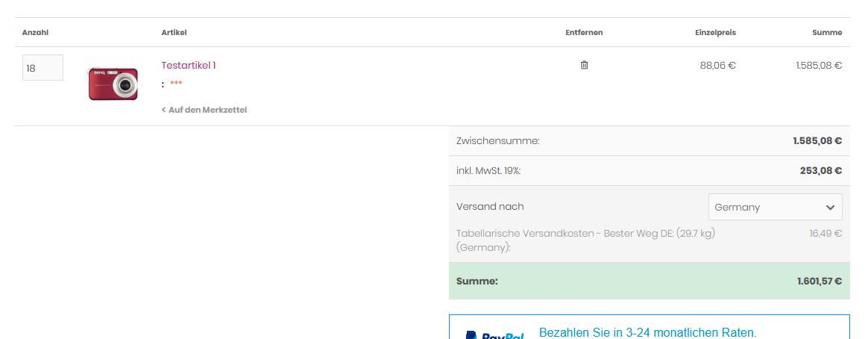This screenshot has height=339, width=868.
Task: Add item via Auf den Merkzettel link
Action: pyautogui.click(x=204, y=110)
